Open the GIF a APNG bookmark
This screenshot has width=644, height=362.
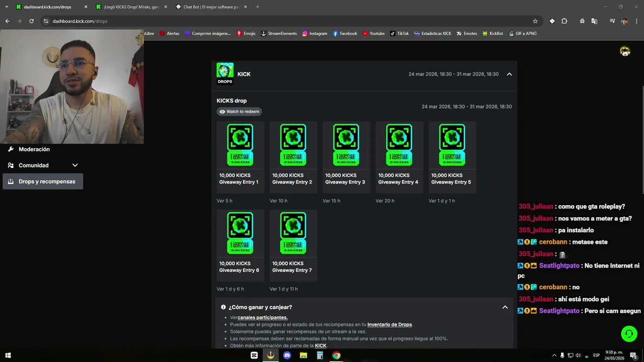click(x=523, y=34)
